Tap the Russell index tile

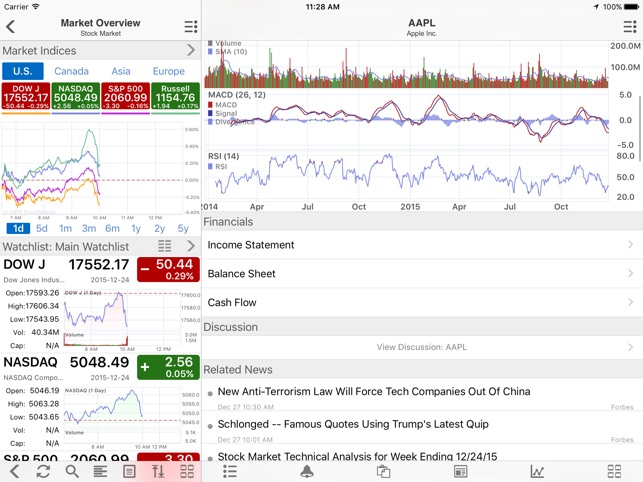[x=176, y=96]
